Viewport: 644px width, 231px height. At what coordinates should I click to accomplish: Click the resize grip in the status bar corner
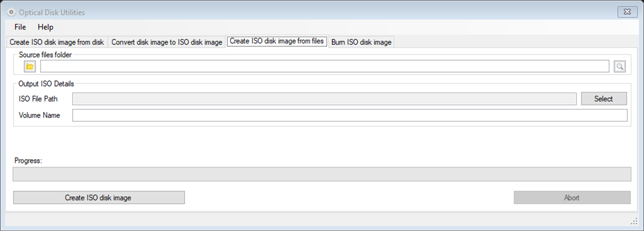pos(633,221)
